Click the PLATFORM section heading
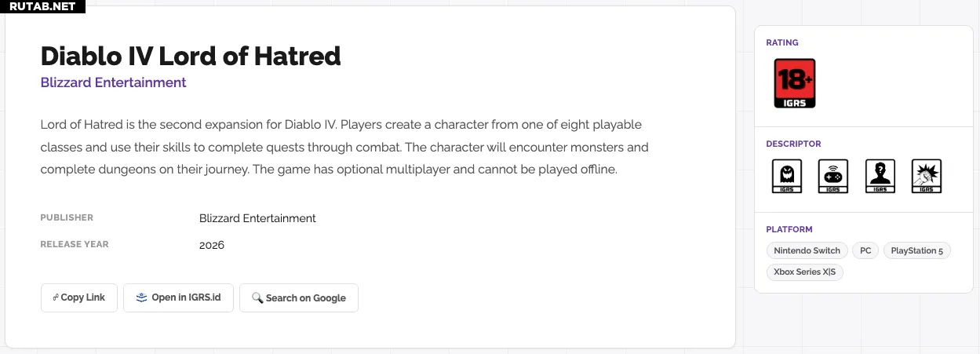 pyautogui.click(x=789, y=229)
